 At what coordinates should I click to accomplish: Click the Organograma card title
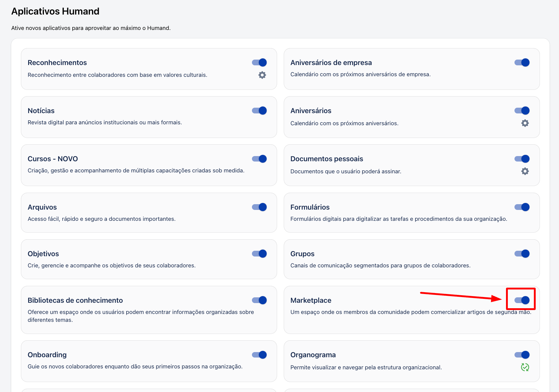pos(313,355)
